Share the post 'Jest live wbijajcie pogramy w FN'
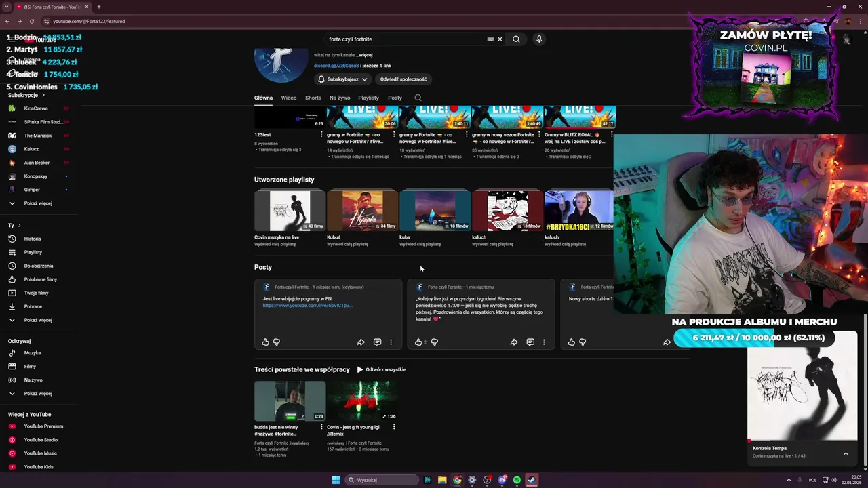This screenshot has width=868, height=488. 361,342
